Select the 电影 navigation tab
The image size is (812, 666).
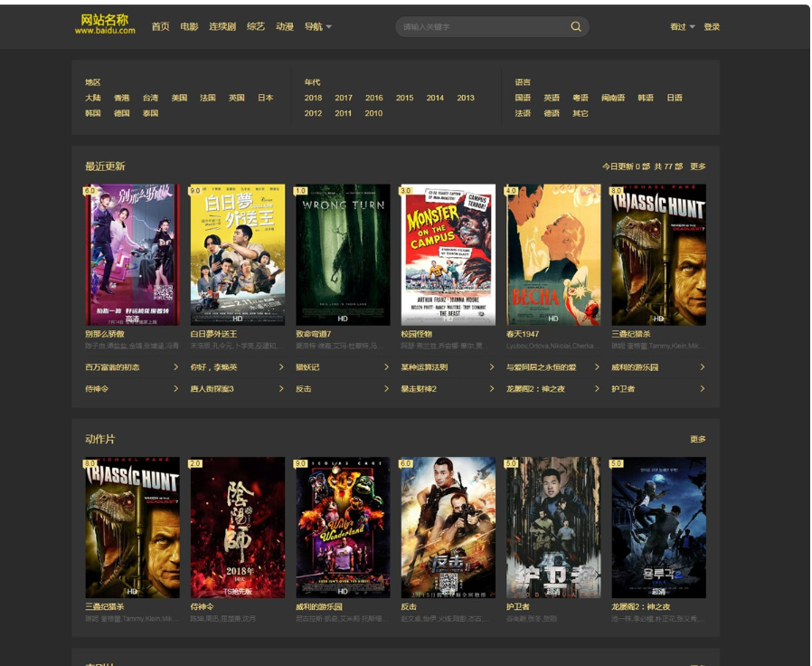pos(189,27)
